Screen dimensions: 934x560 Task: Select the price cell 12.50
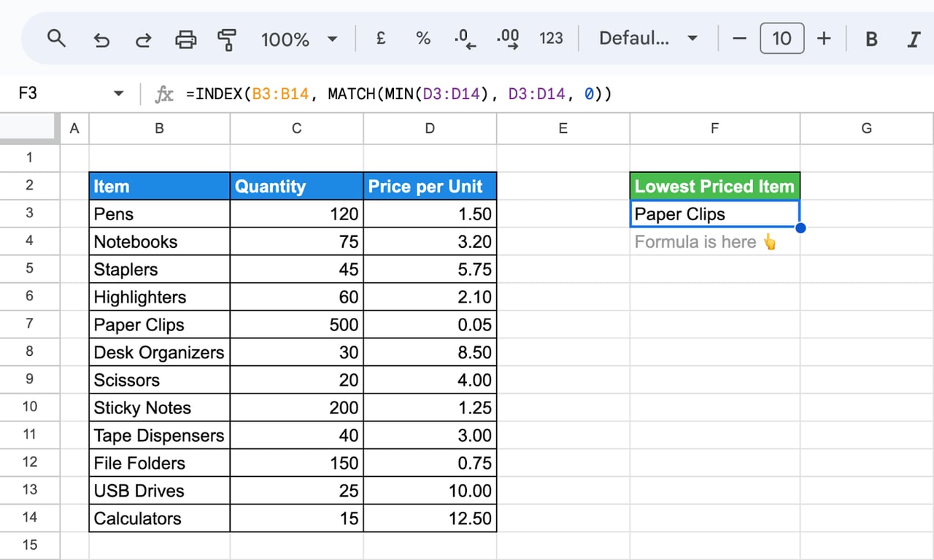[x=430, y=518]
